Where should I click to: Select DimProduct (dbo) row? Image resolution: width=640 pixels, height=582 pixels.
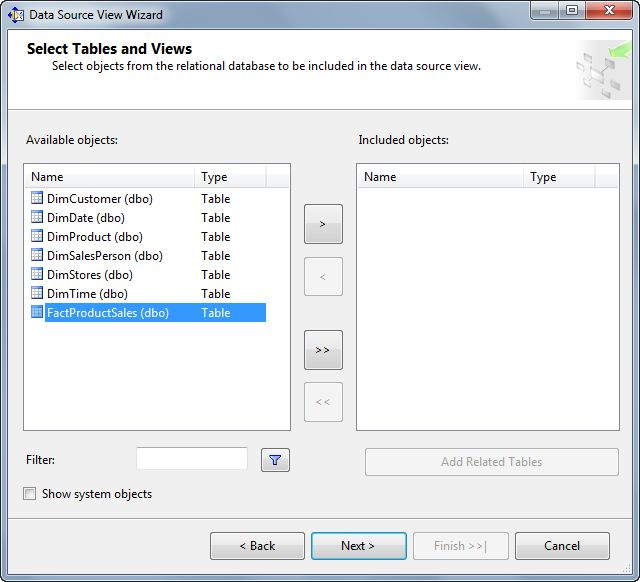pos(149,236)
